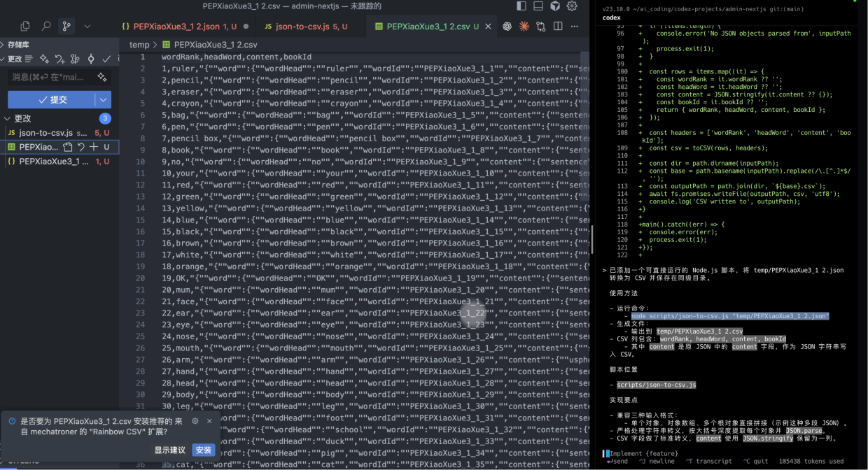Open the commit button dropdown arrow
The width and height of the screenshot is (868, 470).
tap(104, 100)
